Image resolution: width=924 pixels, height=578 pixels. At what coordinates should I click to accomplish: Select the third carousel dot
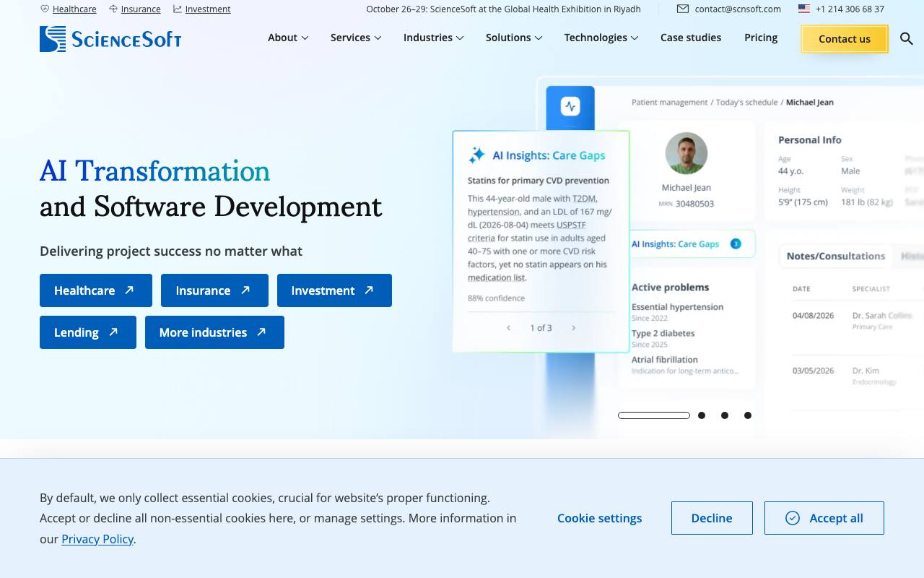[x=725, y=415]
